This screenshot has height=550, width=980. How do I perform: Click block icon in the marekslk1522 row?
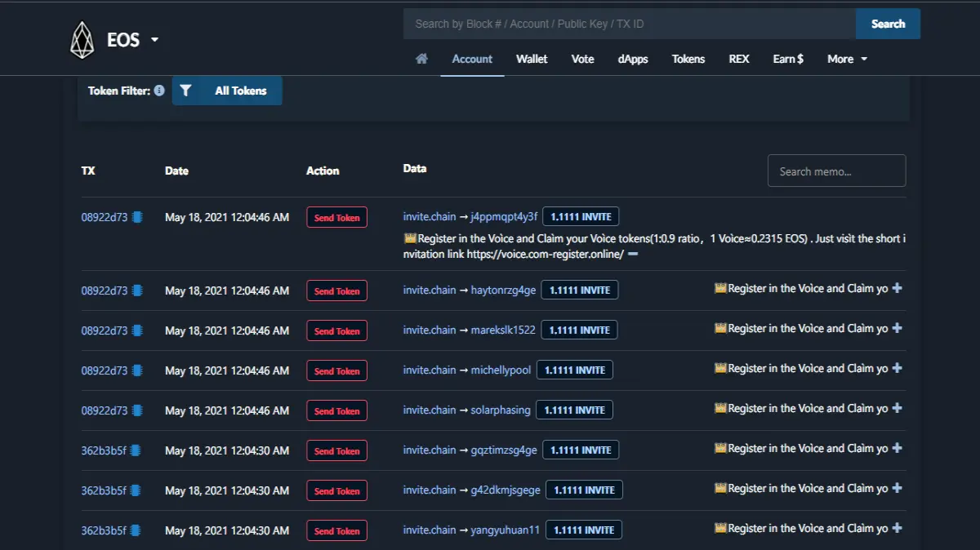point(137,330)
